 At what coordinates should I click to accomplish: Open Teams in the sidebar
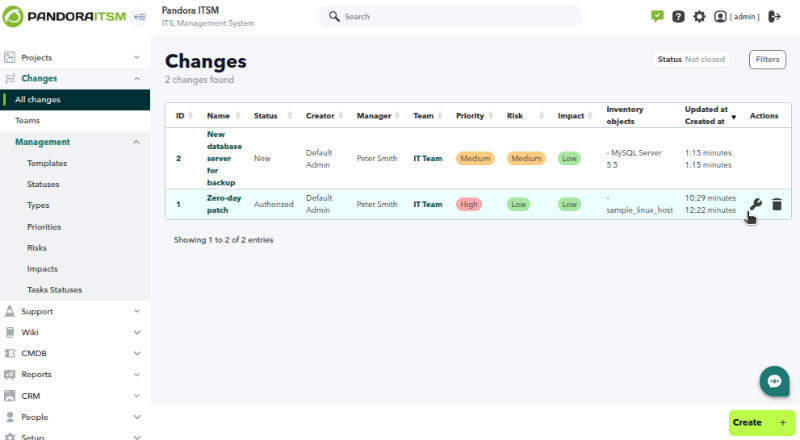click(27, 120)
